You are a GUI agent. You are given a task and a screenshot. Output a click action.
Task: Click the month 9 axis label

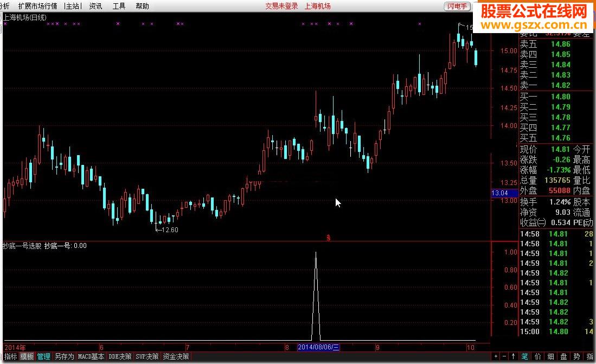tap(377, 347)
